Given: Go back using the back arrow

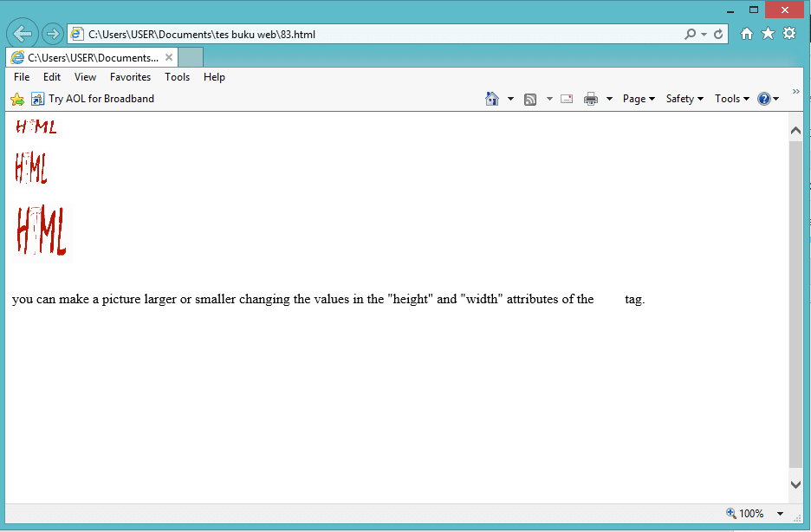Looking at the screenshot, I should pos(22,32).
